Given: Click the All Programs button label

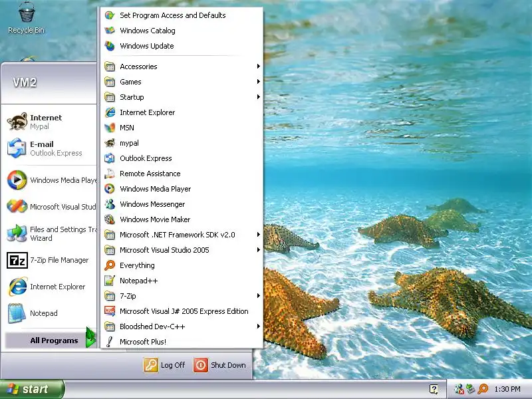Looking at the screenshot, I should 54,340.
